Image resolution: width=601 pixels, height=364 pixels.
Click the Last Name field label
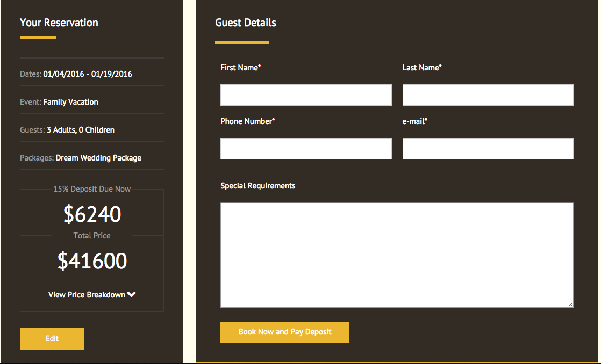click(x=421, y=68)
